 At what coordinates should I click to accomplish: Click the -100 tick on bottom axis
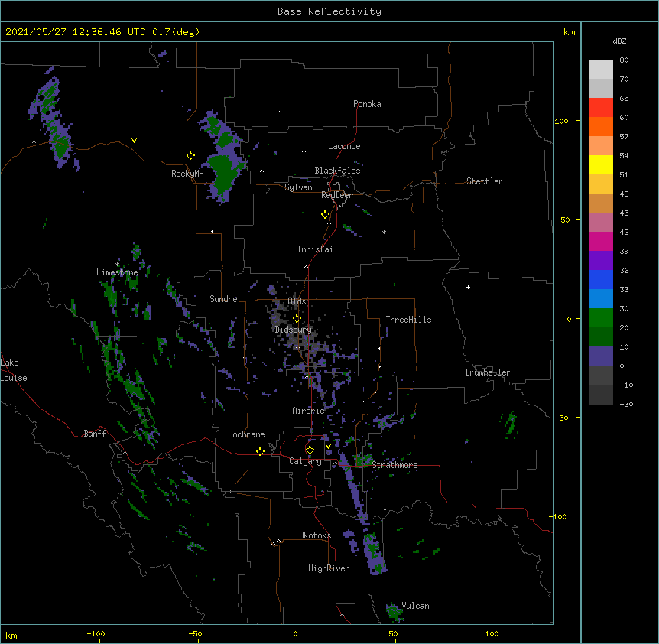click(96, 633)
